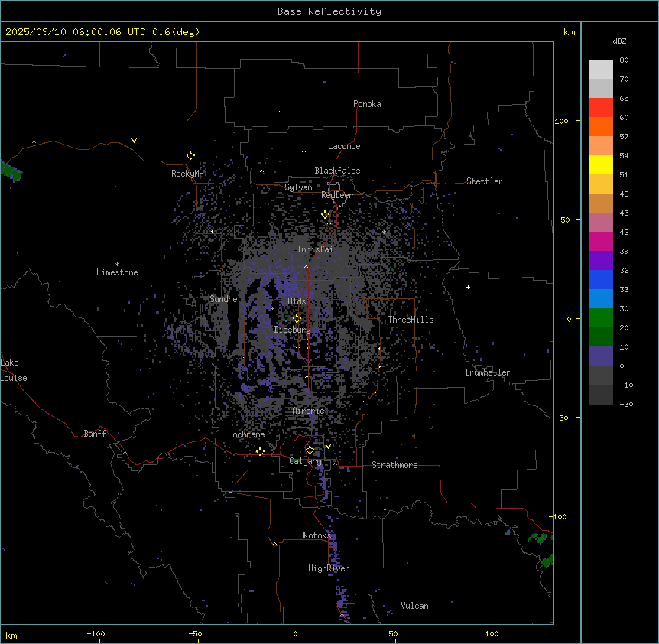
Task: Select the Sylvan label
Action: pyautogui.click(x=298, y=187)
